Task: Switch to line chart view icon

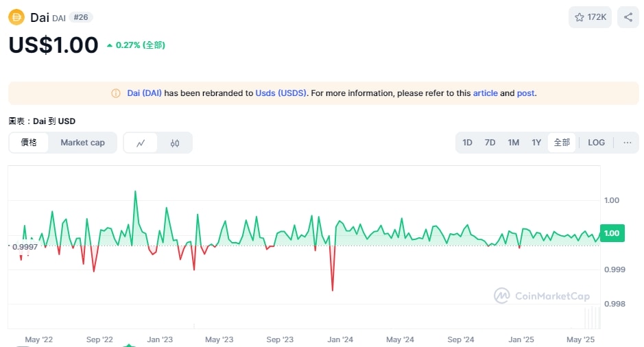Action: pos(141,143)
